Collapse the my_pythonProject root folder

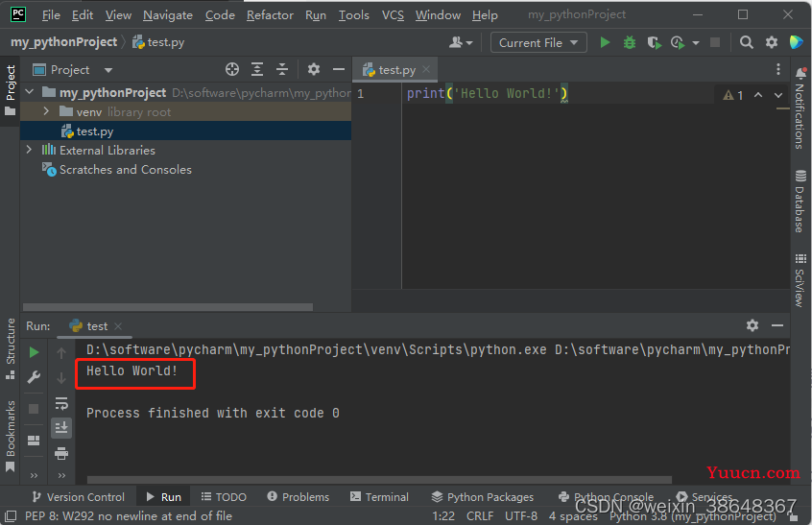[30, 92]
